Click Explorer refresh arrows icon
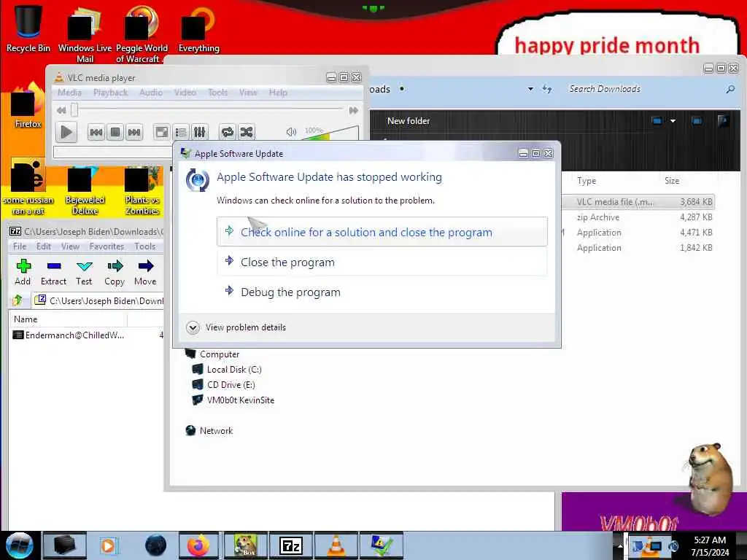 tap(547, 89)
